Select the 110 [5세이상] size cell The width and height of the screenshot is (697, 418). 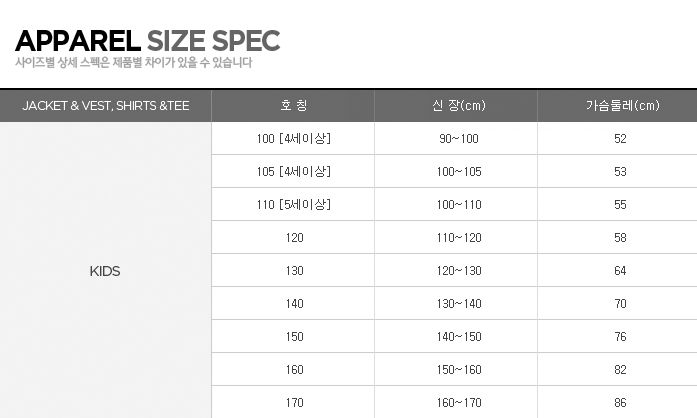click(293, 205)
